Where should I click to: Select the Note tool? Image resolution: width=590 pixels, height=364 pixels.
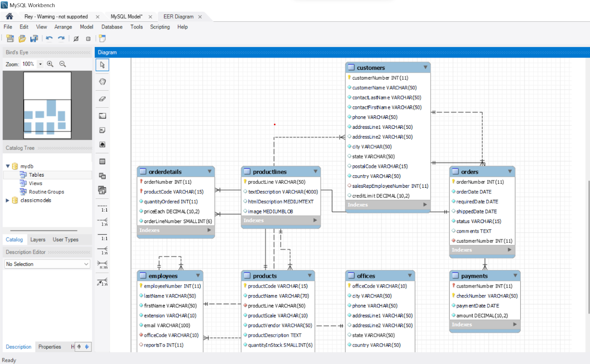[103, 130]
